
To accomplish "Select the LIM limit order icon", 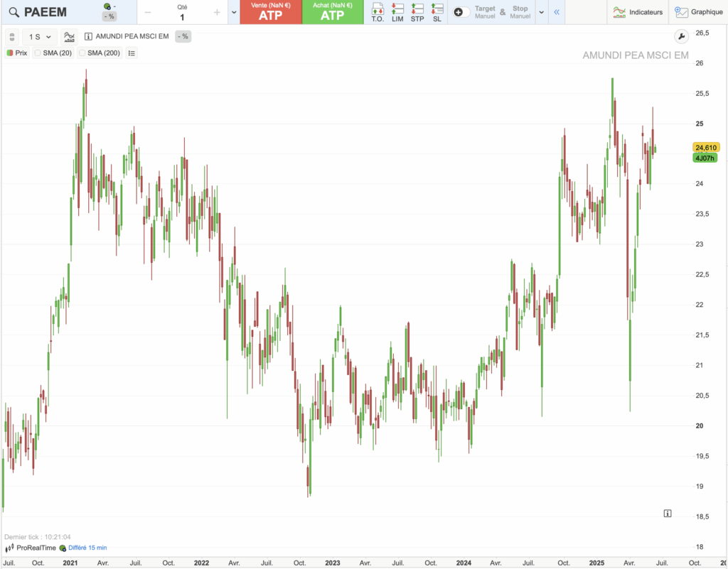I will click(397, 13).
